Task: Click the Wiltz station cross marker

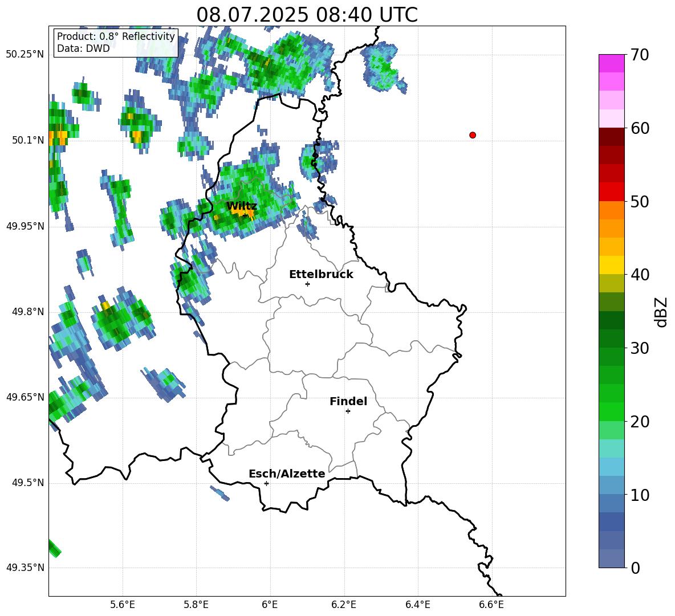Action: pyautogui.click(x=245, y=215)
